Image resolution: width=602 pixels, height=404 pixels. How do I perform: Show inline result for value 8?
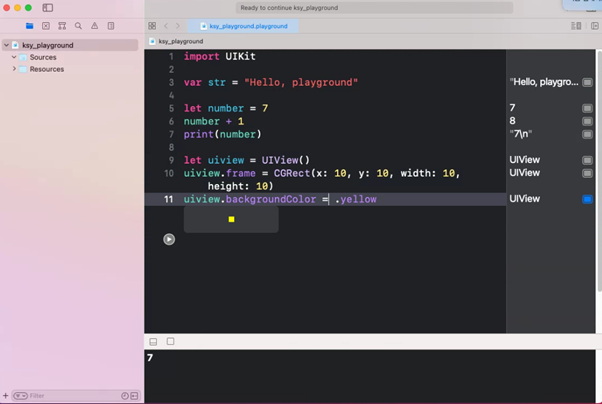tap(587, 121)
